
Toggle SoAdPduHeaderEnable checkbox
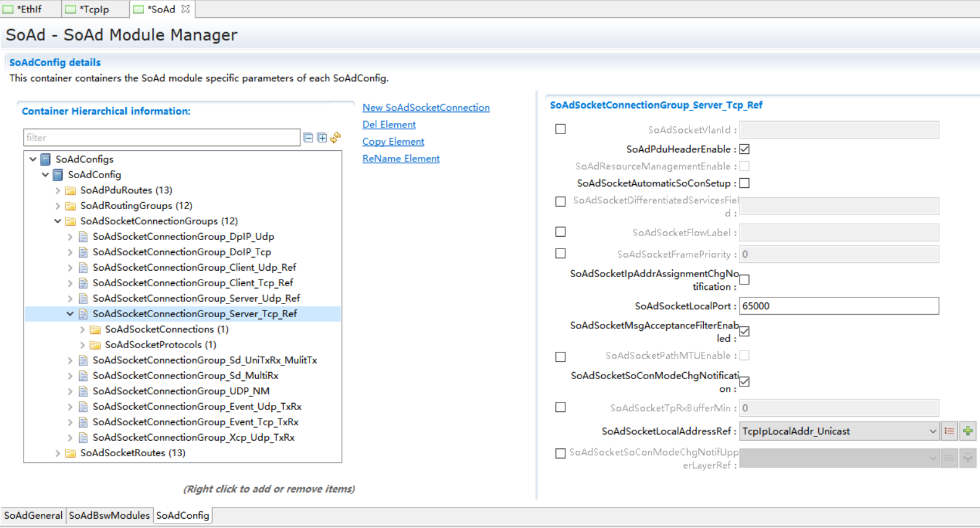click(x=745, y=149)
